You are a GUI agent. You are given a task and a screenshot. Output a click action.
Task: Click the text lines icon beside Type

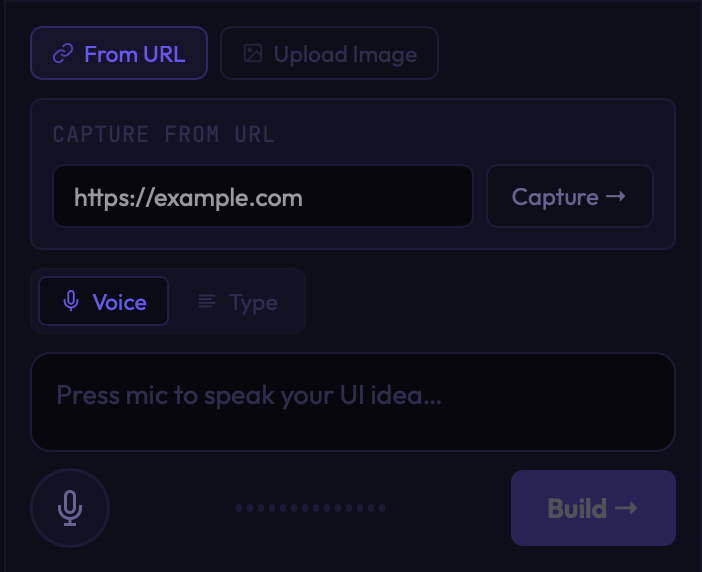pos(207,302)
